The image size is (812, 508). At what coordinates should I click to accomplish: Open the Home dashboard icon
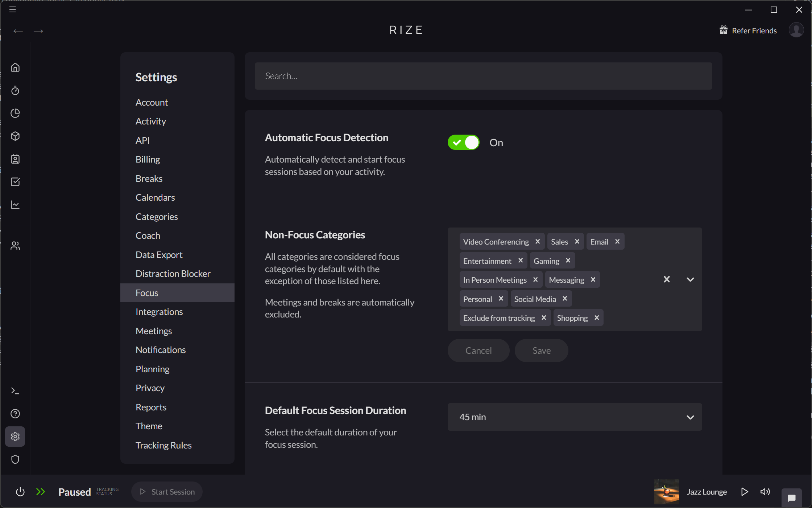click(x=15, y=67)
